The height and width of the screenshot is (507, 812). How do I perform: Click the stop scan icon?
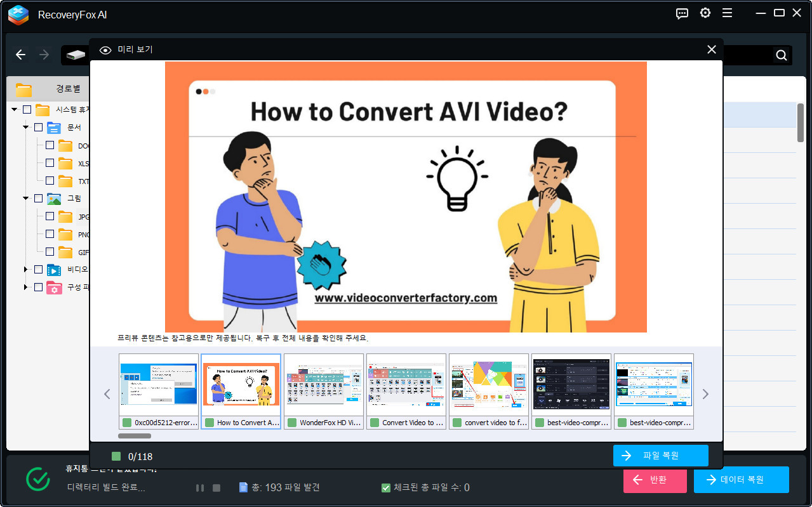click(x=216, y=488)
